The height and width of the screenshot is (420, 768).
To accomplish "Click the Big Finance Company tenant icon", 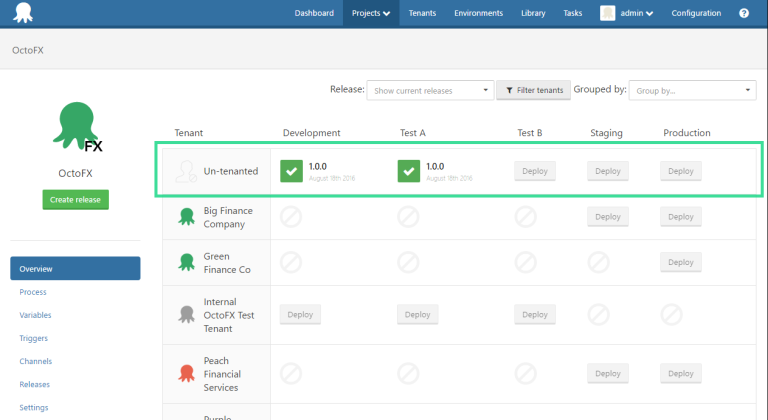I will [185, 217].
